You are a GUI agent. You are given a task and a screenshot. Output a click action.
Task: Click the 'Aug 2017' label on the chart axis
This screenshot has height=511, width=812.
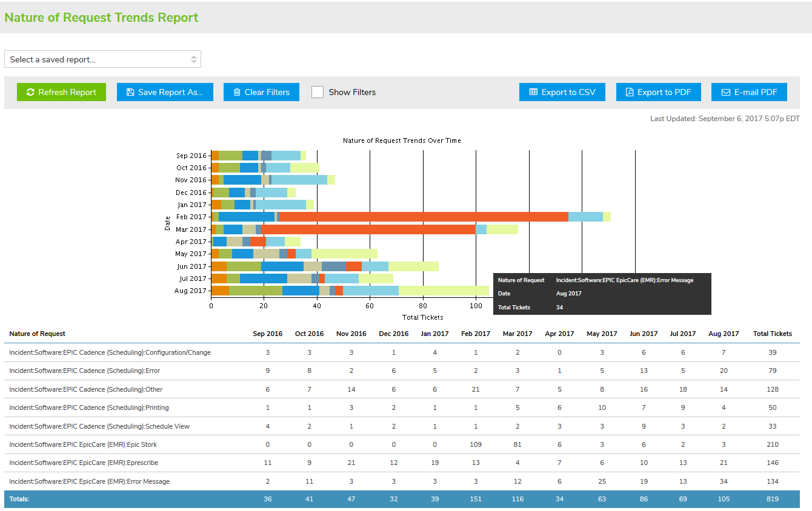[x=191, y=291]
